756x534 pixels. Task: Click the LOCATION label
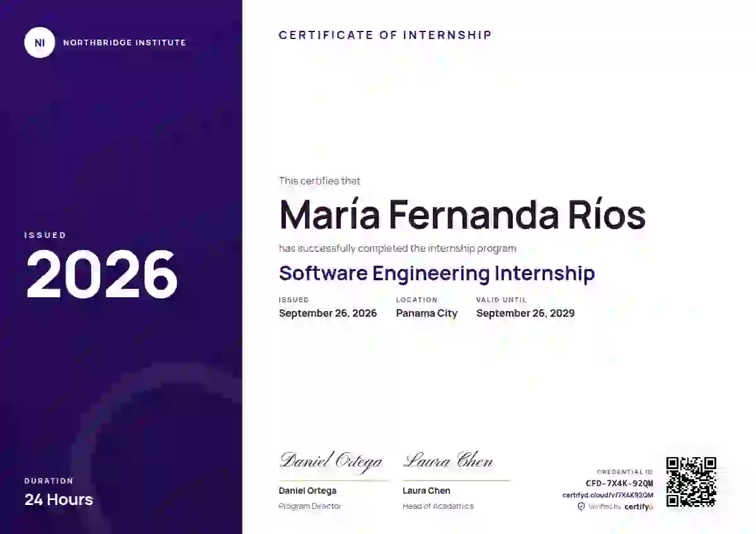[416, 300]
